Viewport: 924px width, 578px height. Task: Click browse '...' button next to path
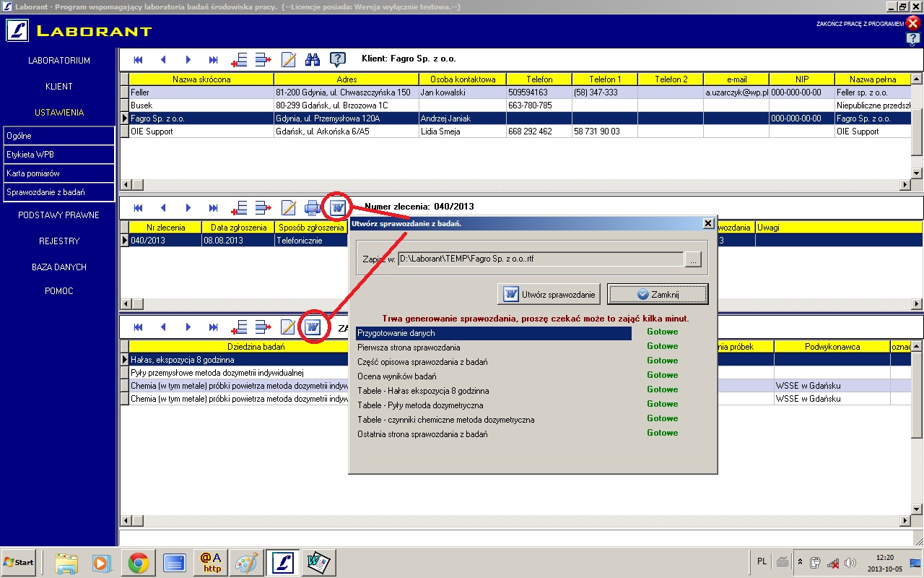point(693,259)
